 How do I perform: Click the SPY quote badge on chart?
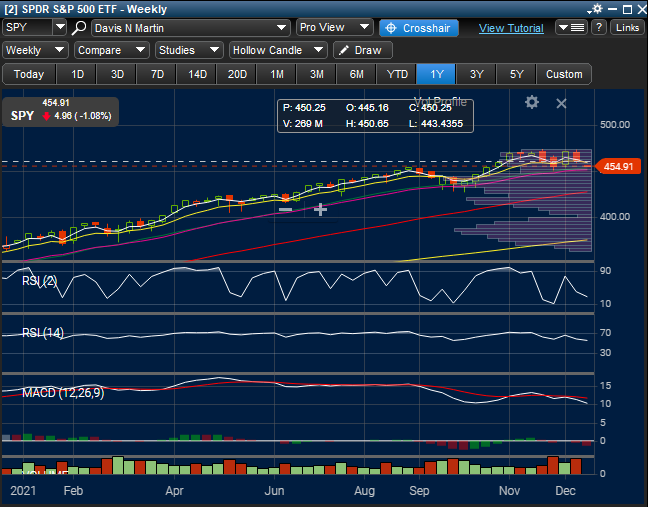[60, 111]
